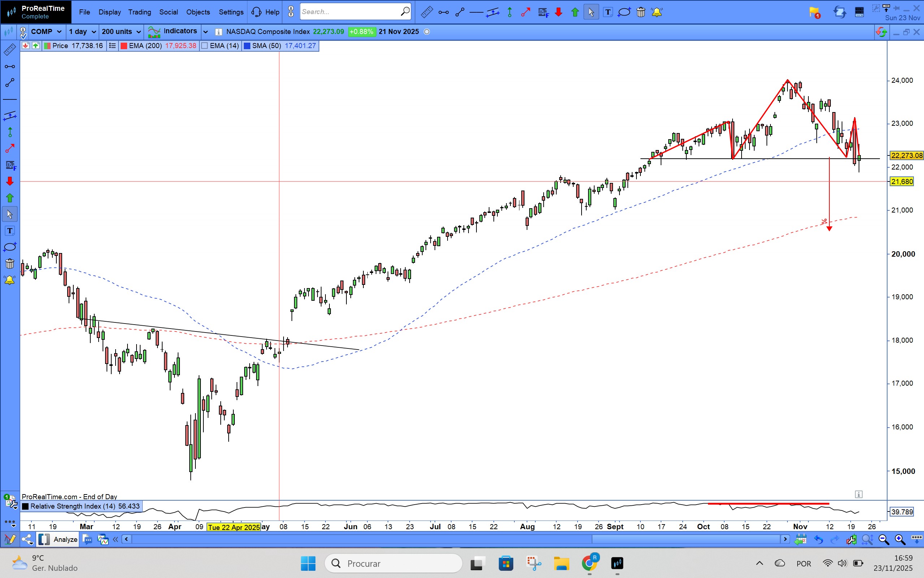Viewport: 924px width, 578px height.
Task: Choose the Text tool in left sidebar
Action: 10,231
